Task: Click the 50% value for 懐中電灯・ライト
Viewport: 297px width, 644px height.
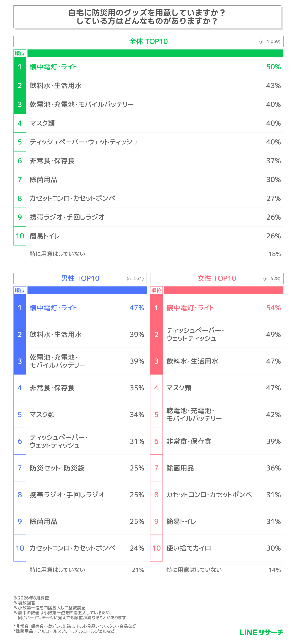Action: 273,67
